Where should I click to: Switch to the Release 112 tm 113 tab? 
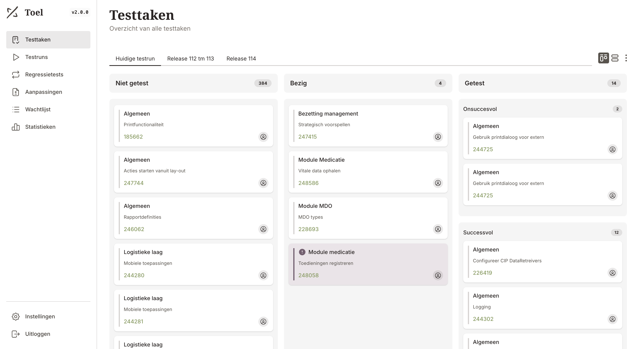coord(190,59)
